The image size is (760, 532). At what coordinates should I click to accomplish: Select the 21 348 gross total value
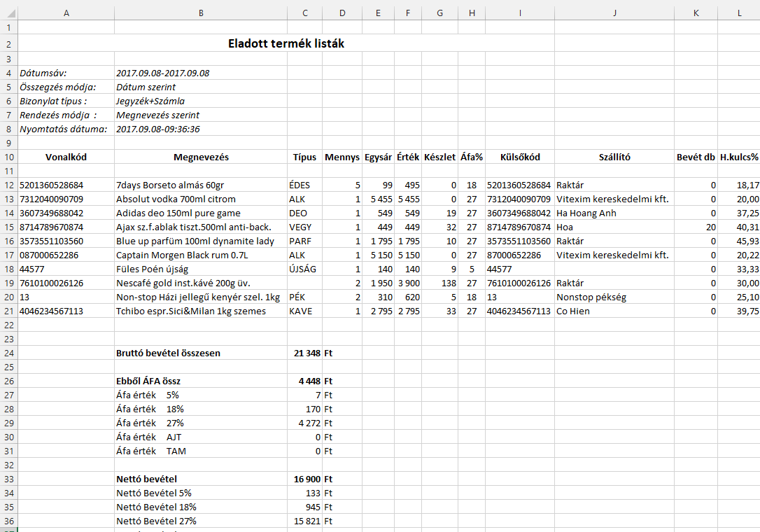(307, 353)
